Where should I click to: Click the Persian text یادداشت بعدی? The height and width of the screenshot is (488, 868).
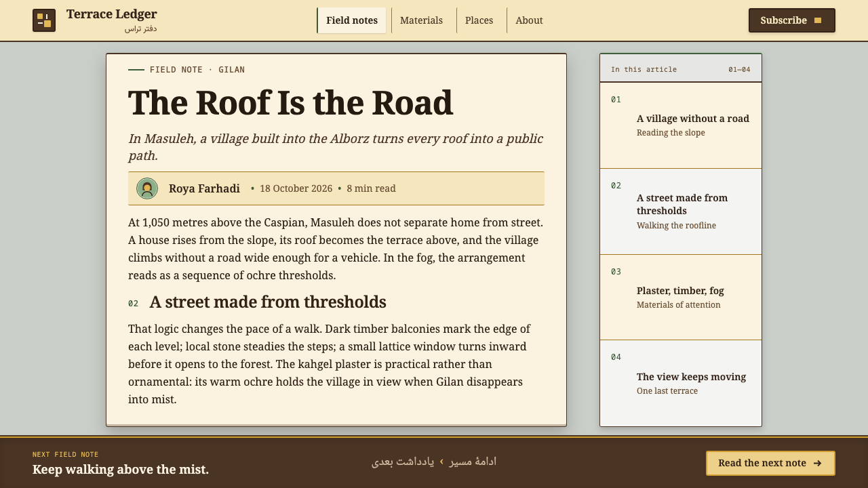tap(403, 462)
